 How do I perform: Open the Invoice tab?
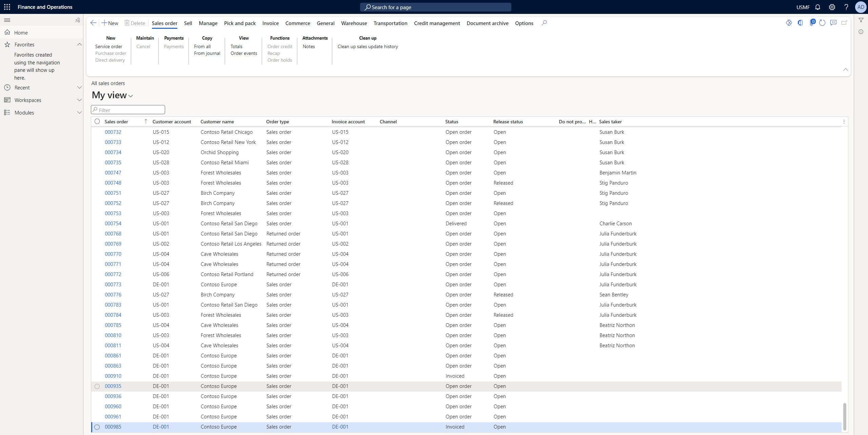tap(270, 23)
